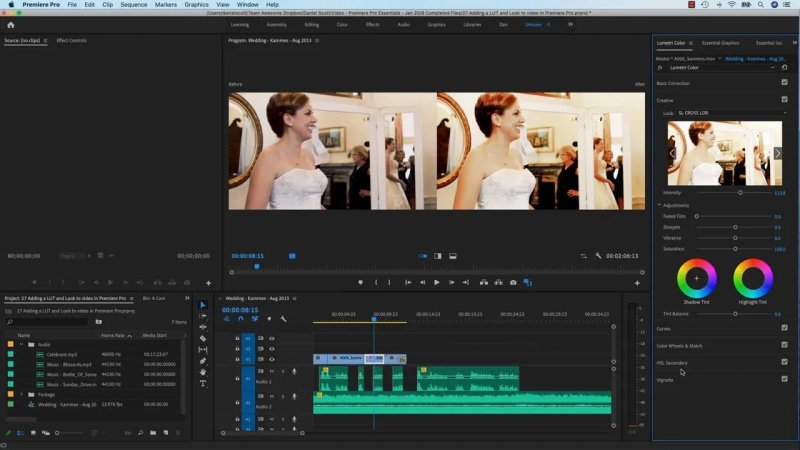
Task: Switch comparison to side-by-side split
Action: (423, 256)
